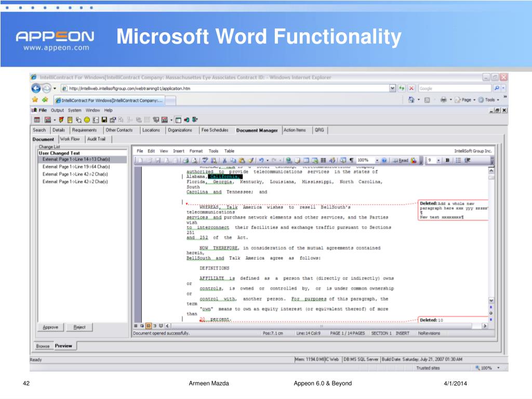The width and height of the screenshot is (532, 399).
Task: Click the Internet Explorer back arrow
Action: [36, 88]
